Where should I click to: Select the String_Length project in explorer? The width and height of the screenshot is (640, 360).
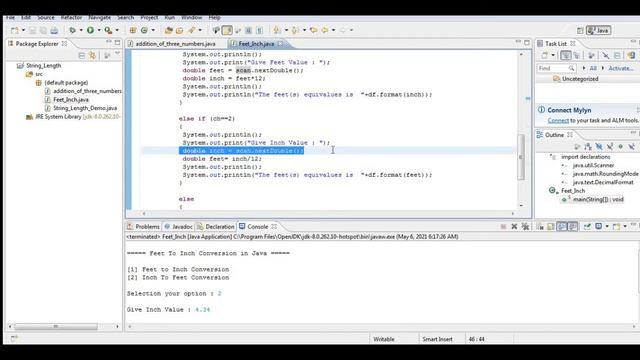click(x=43, y=66)
